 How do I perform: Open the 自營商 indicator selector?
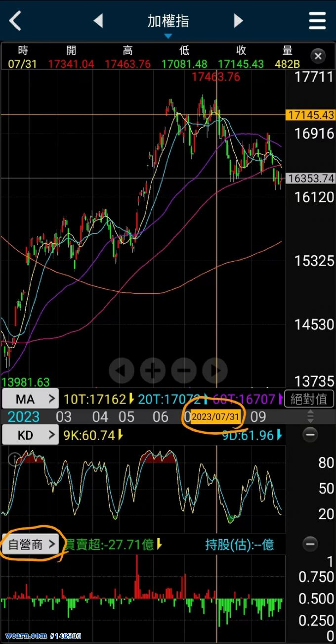coord(31,545)
